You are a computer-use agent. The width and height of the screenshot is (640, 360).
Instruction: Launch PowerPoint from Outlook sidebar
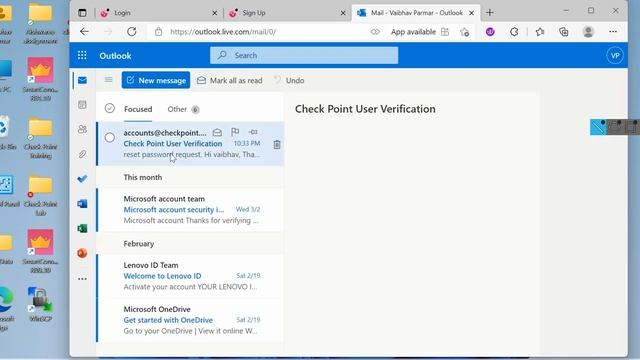click(x=82, y=253)
